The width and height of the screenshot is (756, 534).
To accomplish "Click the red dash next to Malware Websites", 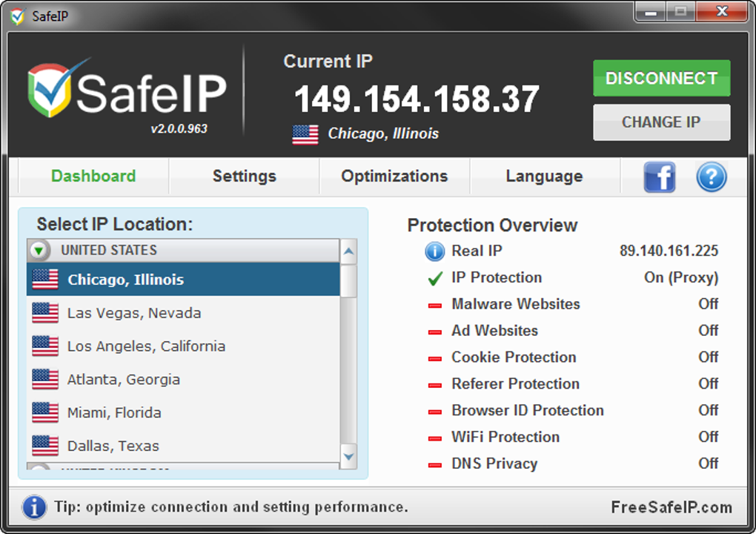I will point(435,306).
